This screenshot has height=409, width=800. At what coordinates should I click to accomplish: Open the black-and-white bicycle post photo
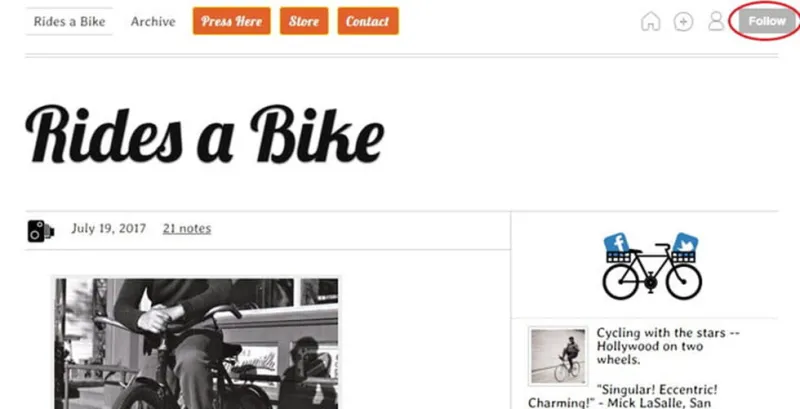point(196,343)
